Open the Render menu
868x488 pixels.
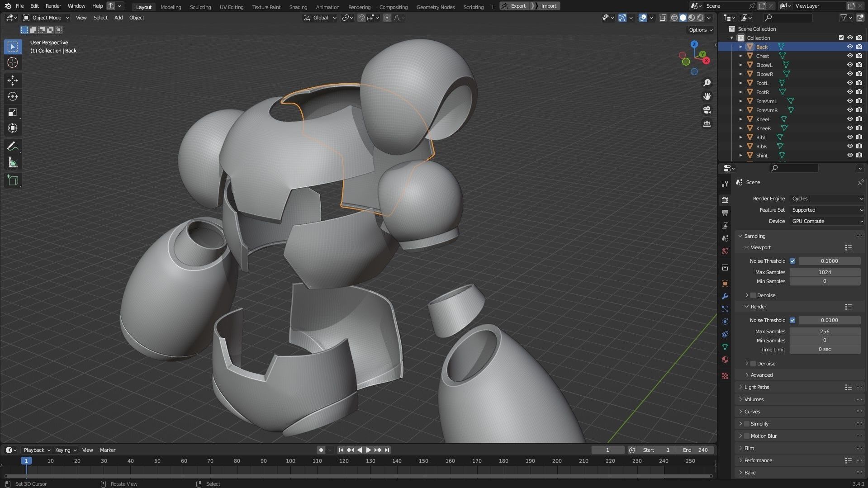[x=53, y=6]
